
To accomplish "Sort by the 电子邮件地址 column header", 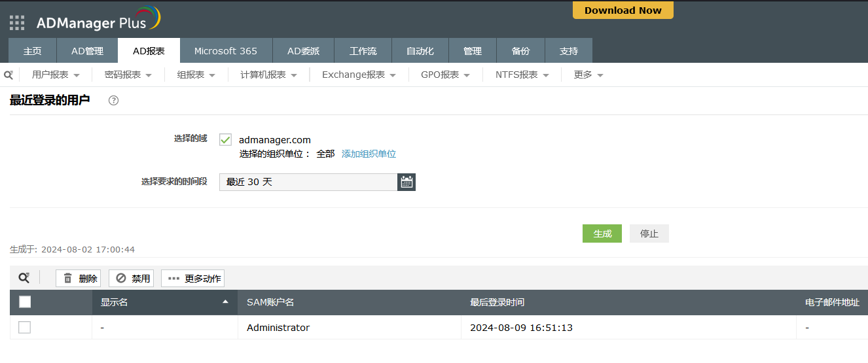I will tap(832, 302).
